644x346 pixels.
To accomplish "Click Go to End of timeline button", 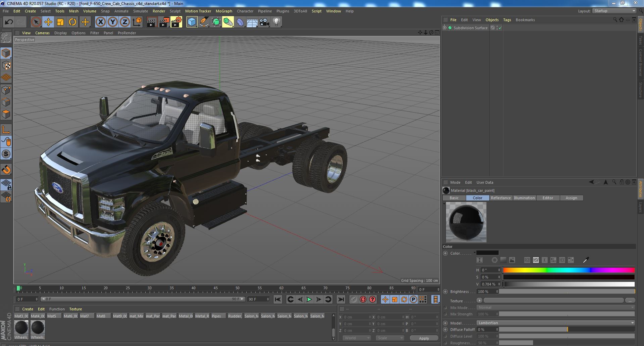I will coord(341,299).
